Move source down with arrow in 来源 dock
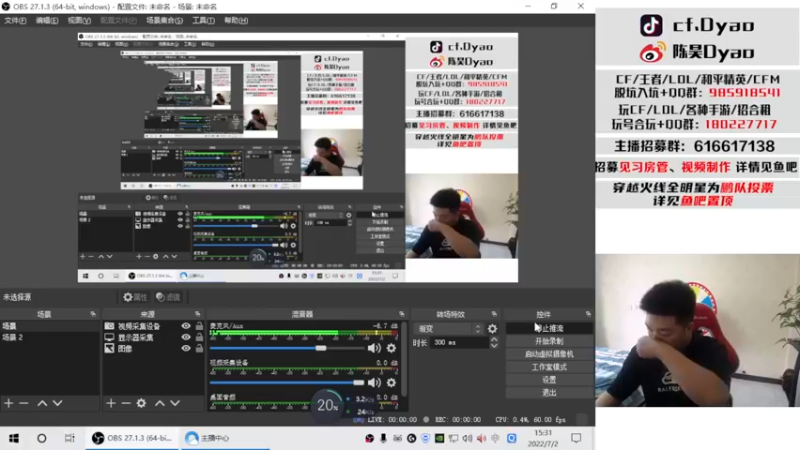The image size is (800, 450). (175, 403)
